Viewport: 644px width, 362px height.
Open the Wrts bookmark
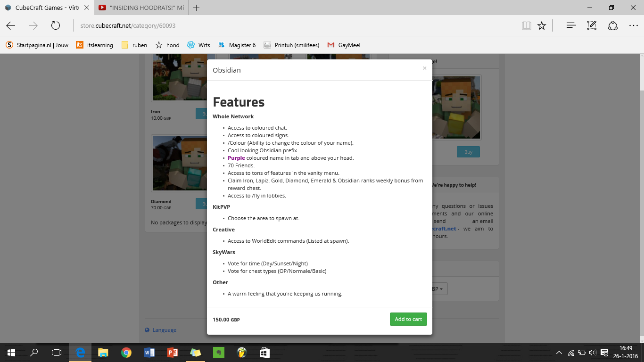pos(198,45)
